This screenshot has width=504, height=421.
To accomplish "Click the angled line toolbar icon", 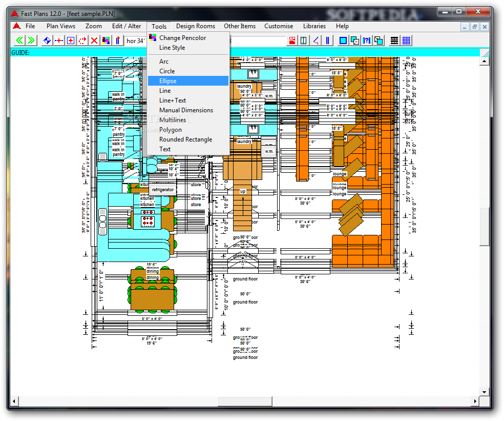I will coord(316,41).
